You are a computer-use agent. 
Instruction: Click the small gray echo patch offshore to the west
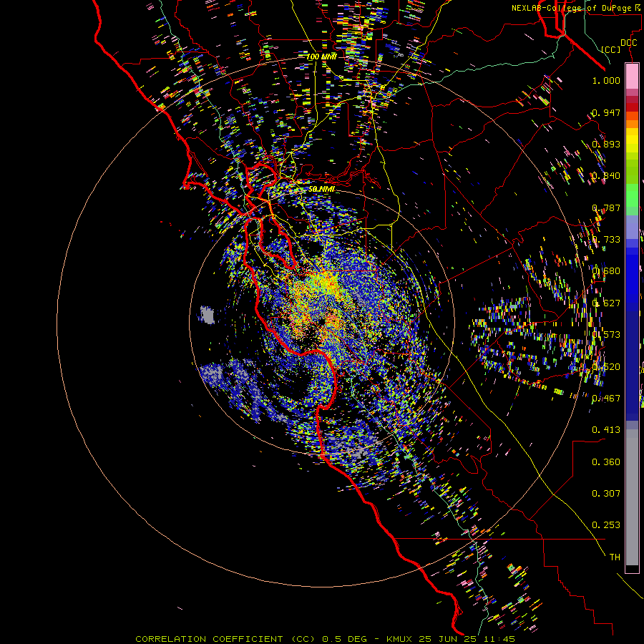pos(207,315)
